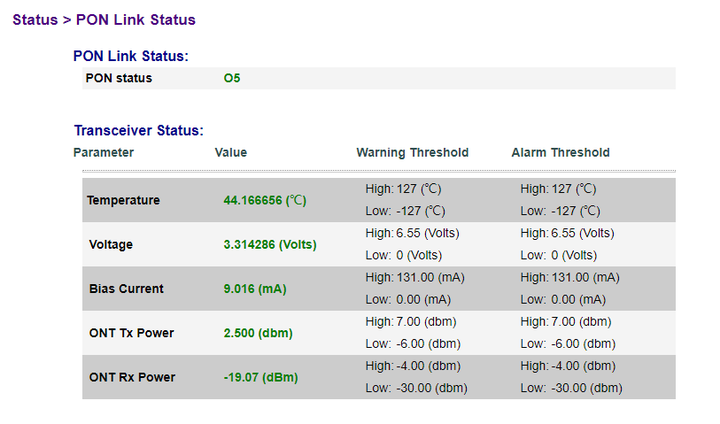Image resolution: width=720 pixels, height=424 pixels.
Task: Click the Tx power value 2.500 (dbm)
Action: [x=258, y=333]
